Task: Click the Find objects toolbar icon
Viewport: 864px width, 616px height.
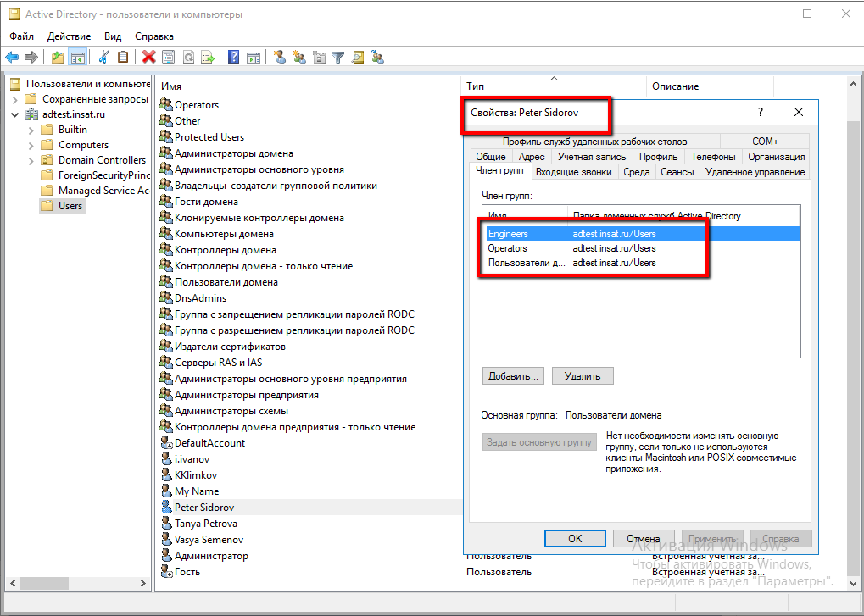Action: pos(358,58)
